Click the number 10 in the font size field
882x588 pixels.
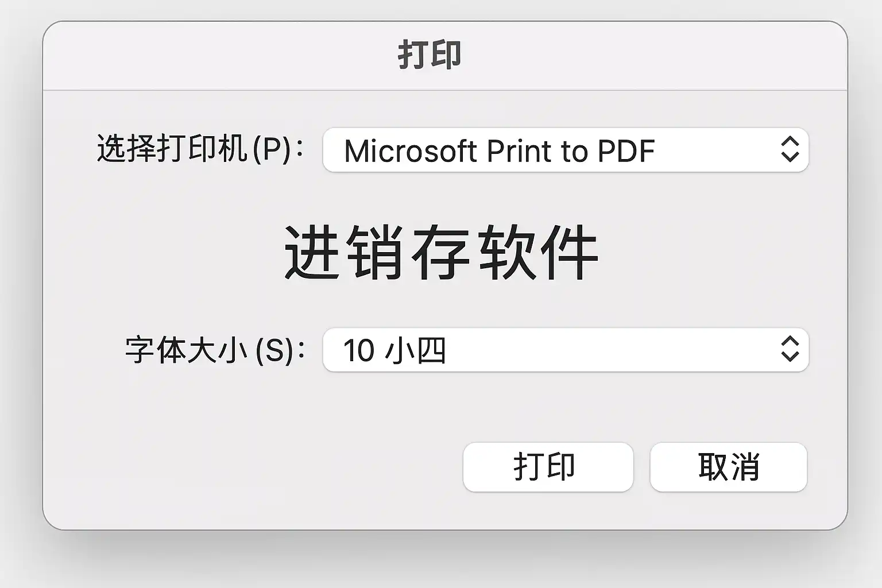click(x=358, y=350)
